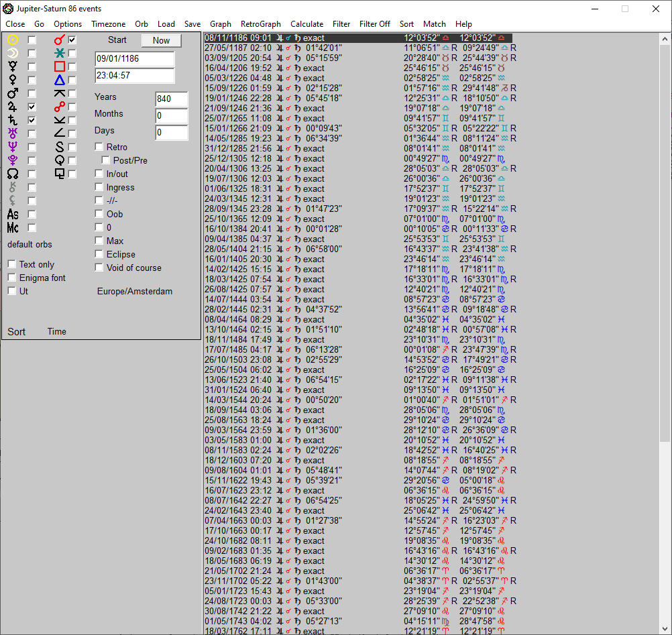Screen dimensions: 672x635
Task: Click the blue trine triangle symbol
Action: 59,80
